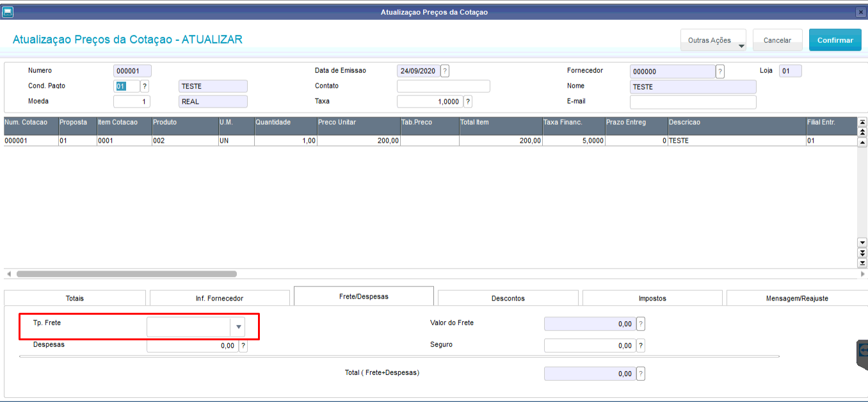Focus the Cond. Pagto code field
This screenshot has height=403, width=868.
coord(126,86)
